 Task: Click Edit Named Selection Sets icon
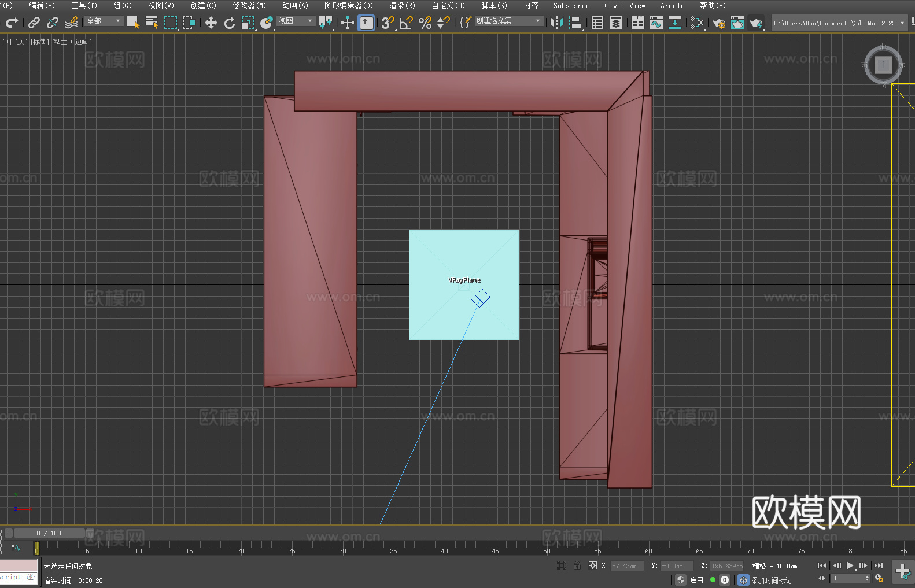click(x=466, y=23)
